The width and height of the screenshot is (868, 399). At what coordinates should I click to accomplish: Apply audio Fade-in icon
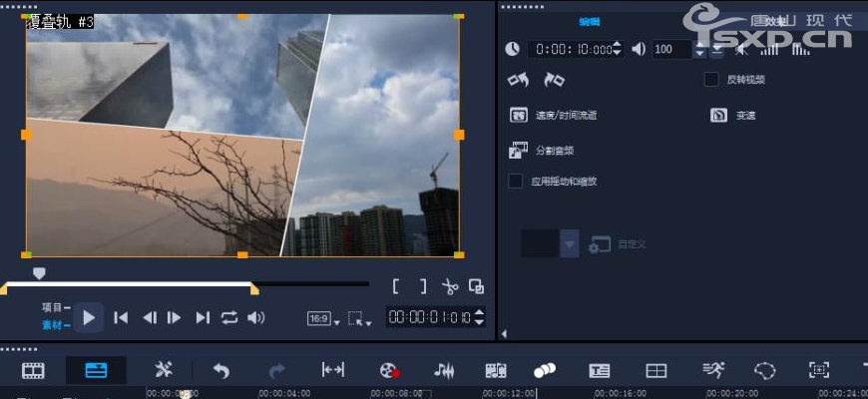pos(770,50)
